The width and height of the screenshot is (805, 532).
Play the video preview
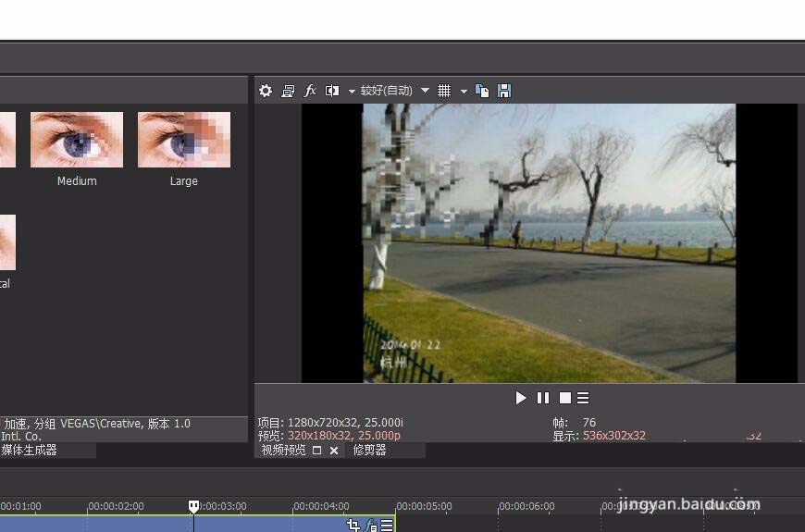[521, 398]
